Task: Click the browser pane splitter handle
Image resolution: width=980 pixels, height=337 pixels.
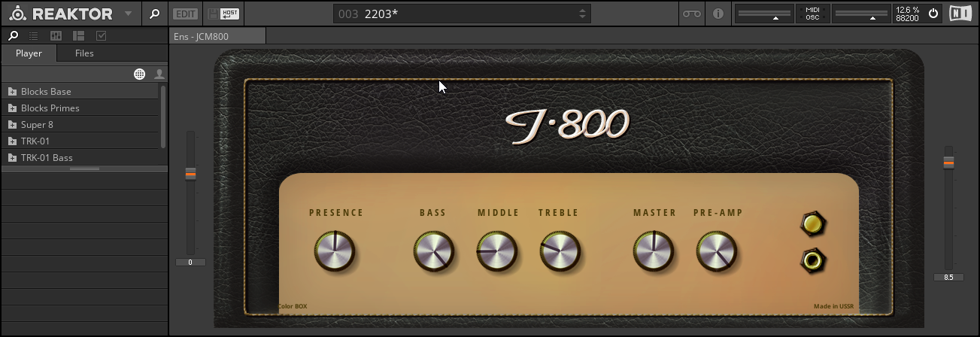Action: point(84,169)
